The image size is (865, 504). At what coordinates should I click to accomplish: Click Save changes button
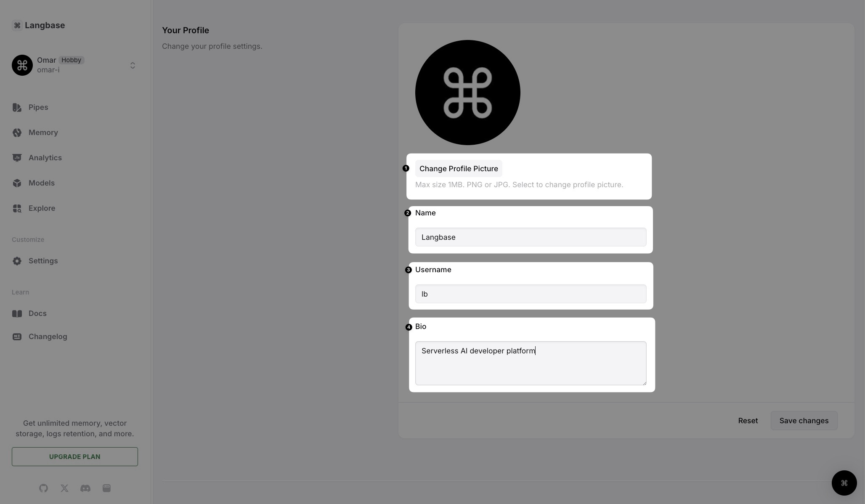click(x=804, y=421)
